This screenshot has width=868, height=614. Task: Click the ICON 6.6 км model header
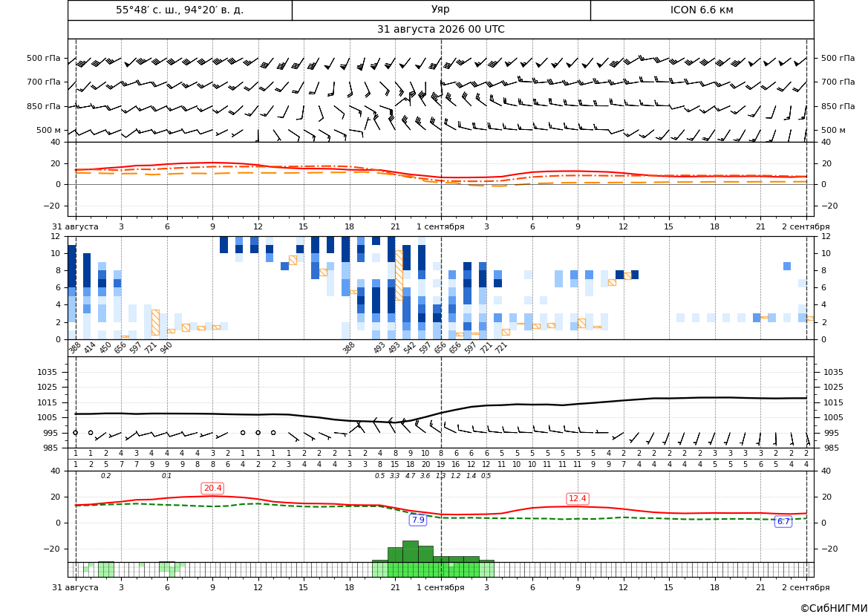702,10
